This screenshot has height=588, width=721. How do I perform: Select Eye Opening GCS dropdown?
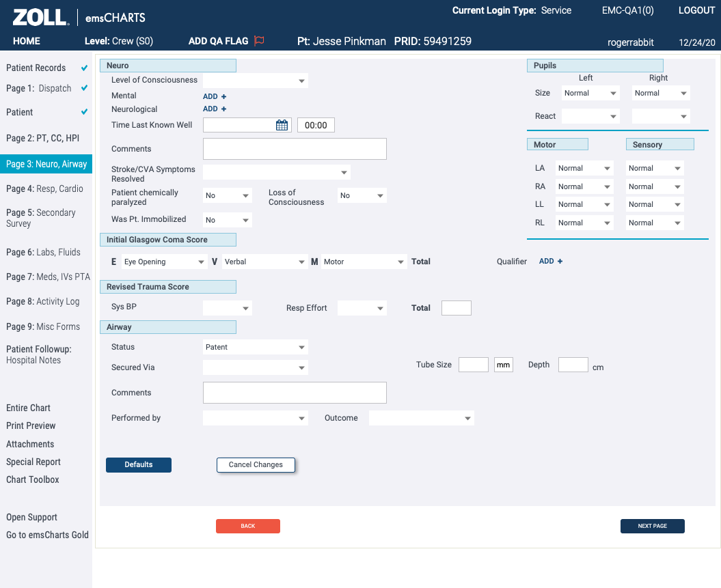pos(164,262)
